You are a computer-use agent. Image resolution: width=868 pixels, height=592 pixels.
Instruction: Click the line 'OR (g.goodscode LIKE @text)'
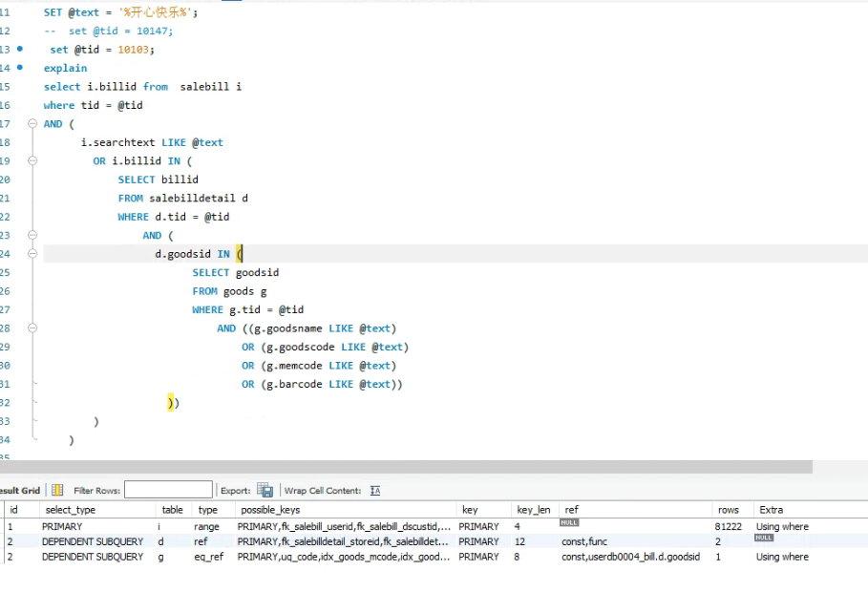tap(325, 347)
